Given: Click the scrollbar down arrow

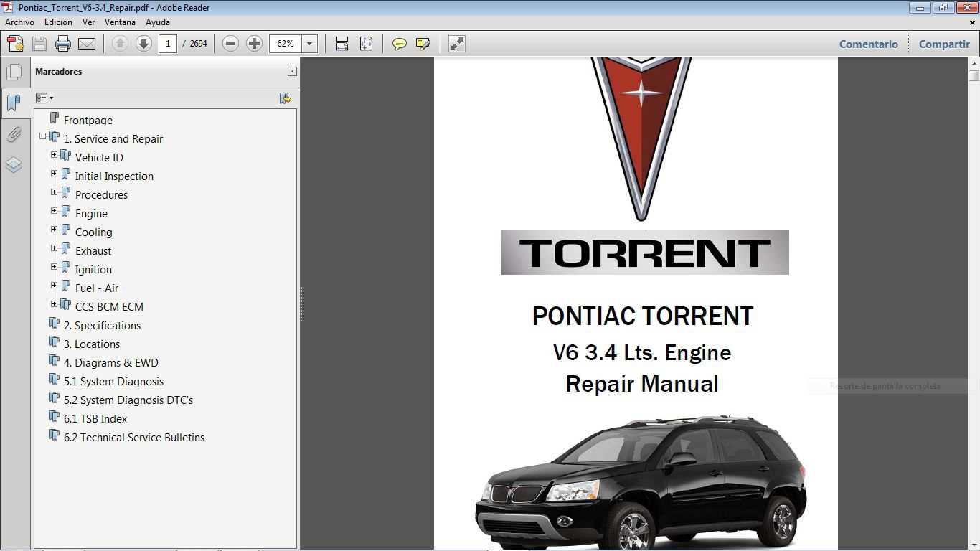Looking at the screenshot, I should tap(974, 545).
